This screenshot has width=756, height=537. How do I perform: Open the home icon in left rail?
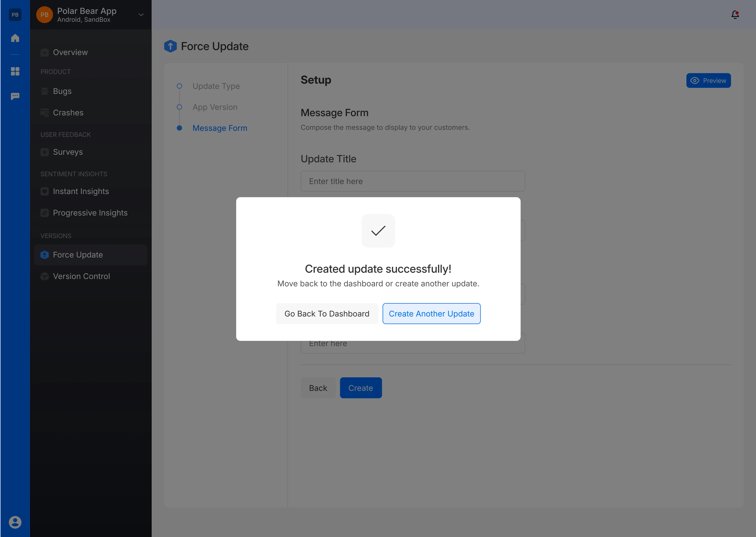15,38
